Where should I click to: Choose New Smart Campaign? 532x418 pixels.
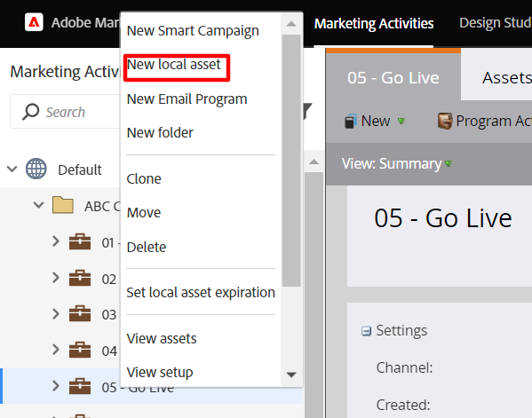tap(193, 31)
